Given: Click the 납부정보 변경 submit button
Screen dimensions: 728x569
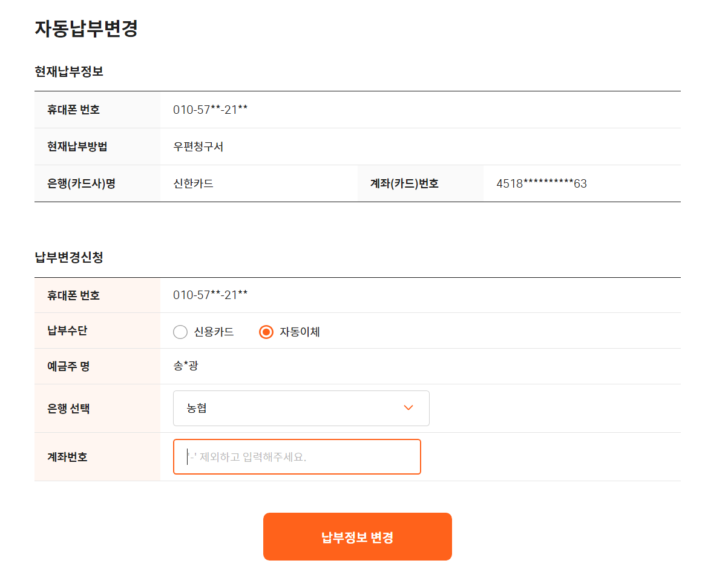Looking at the screenshot, I should [x=358, y=537].
